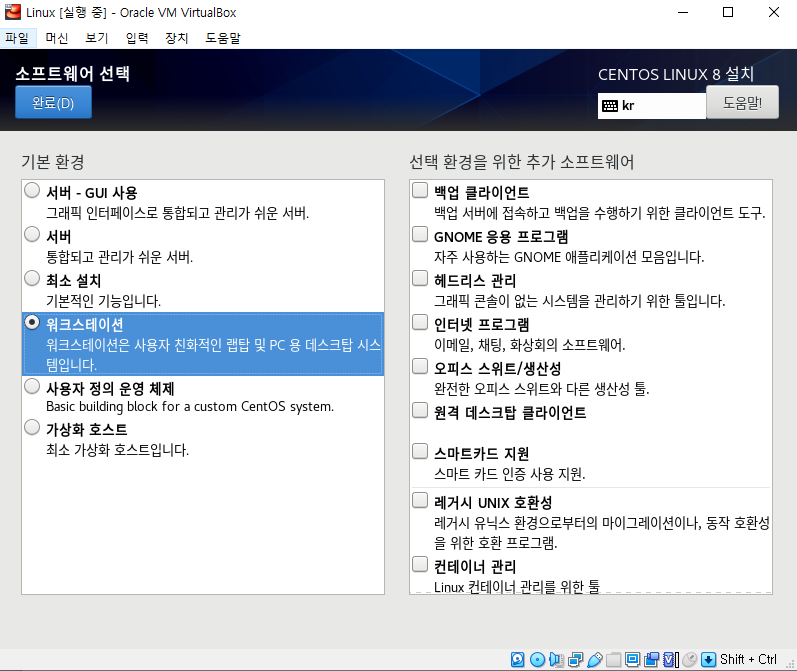Select the 가상화 호스트 radio option
797x671 pixels.
32,427
